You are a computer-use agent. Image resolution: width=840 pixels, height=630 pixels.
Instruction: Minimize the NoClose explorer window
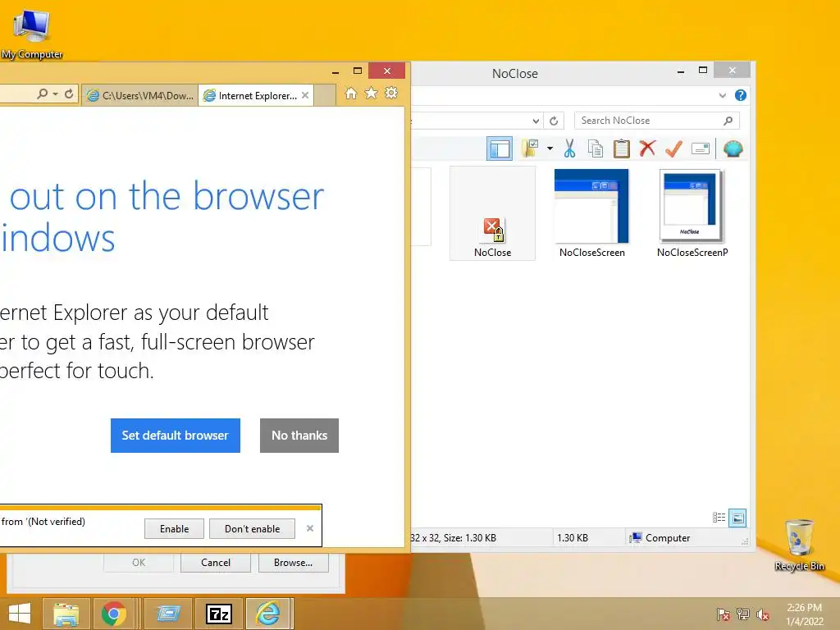pyautogui.click(x=680, y=71)
